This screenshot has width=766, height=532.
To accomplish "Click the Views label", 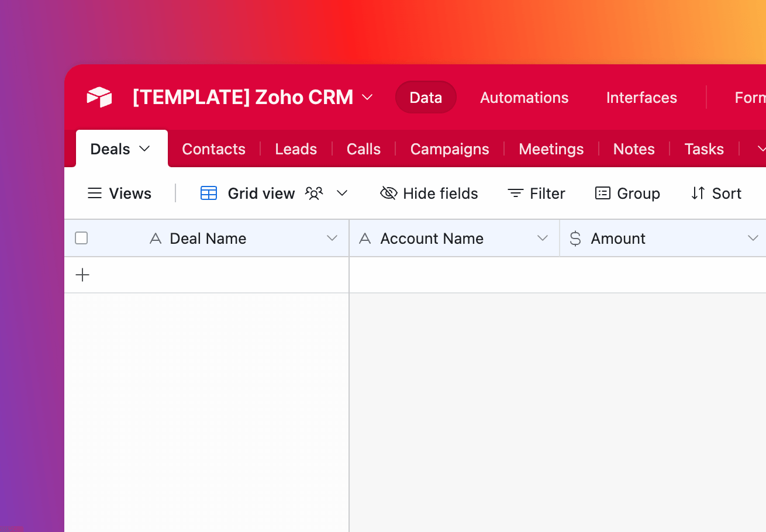I will point(130,194).
